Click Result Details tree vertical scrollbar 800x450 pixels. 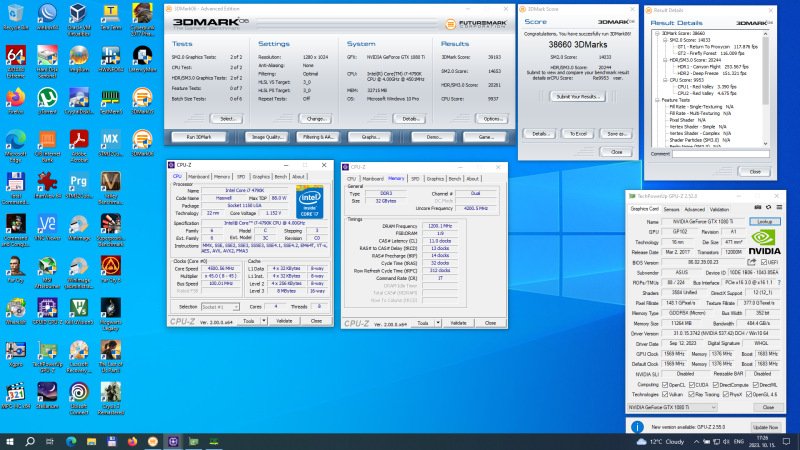(765, 89)
